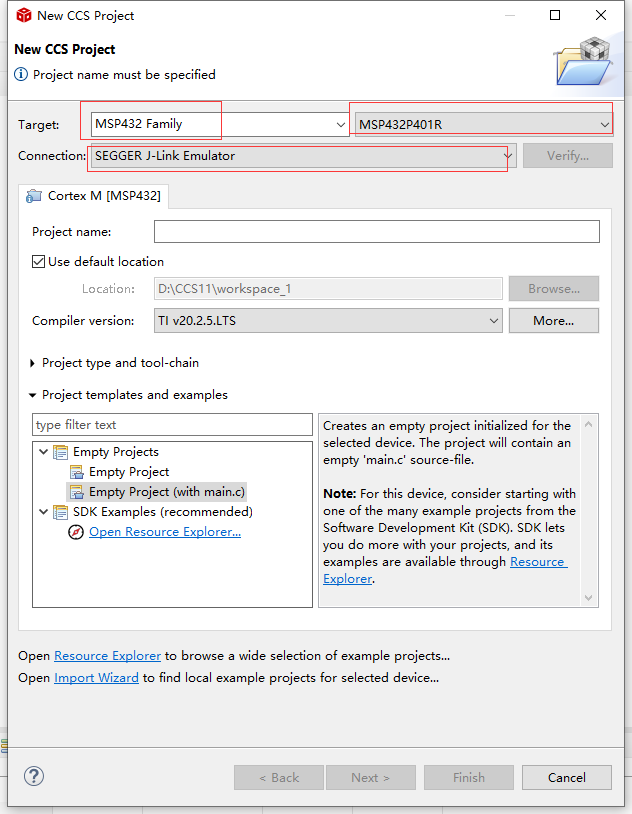
Task: Click the Empty Project template icon
Action: tap(77, 472)
